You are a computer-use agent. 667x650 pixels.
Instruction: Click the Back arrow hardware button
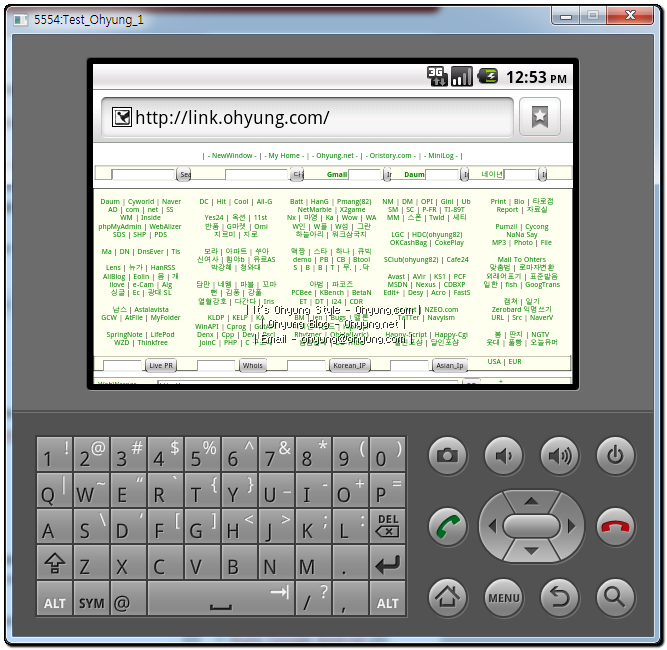pos(560,597)
